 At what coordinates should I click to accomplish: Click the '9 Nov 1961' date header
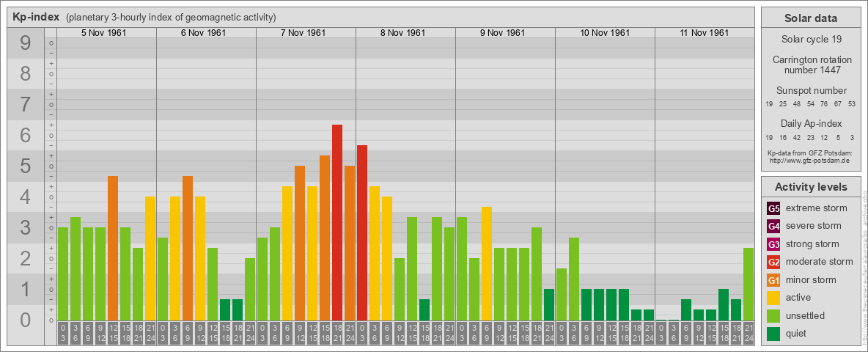point(502,33)
